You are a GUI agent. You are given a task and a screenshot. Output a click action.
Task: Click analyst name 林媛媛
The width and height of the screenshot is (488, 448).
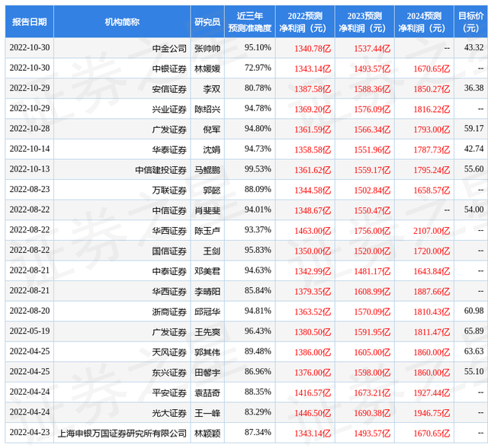[x=207, y=69]
